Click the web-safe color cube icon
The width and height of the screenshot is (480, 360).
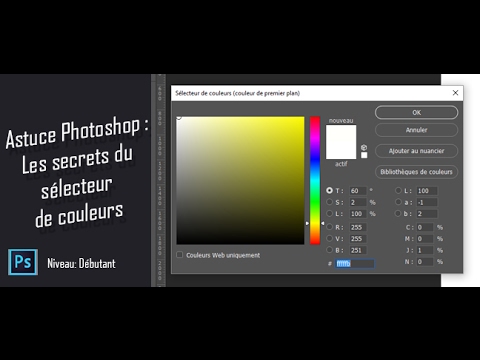pos(364,147)
